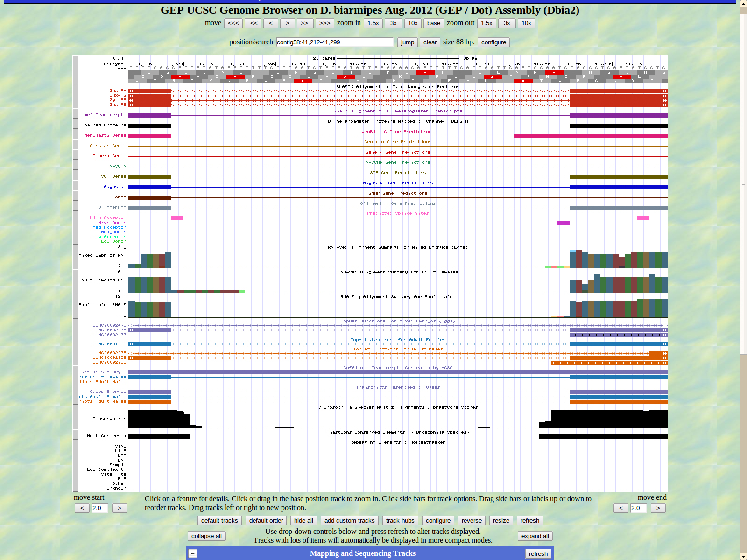
Task: Collapse Mapping and Sequencing Tracks section
Action: point(193,553)
